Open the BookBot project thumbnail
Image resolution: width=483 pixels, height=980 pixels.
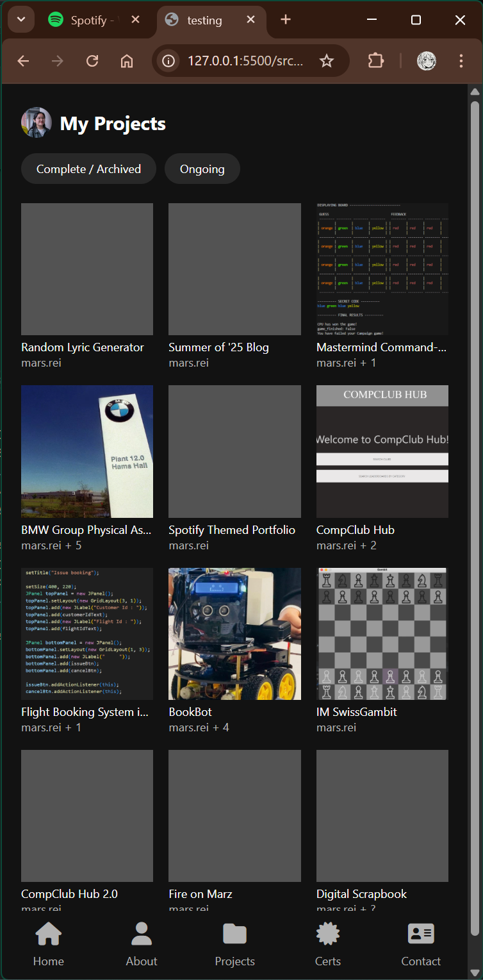point(234,633)
